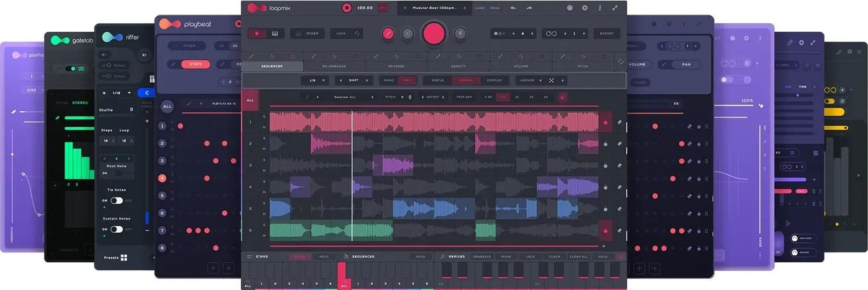Toggle Sustain Notes switch in riffer
868x290 pixels.
(x=116, y=229)
